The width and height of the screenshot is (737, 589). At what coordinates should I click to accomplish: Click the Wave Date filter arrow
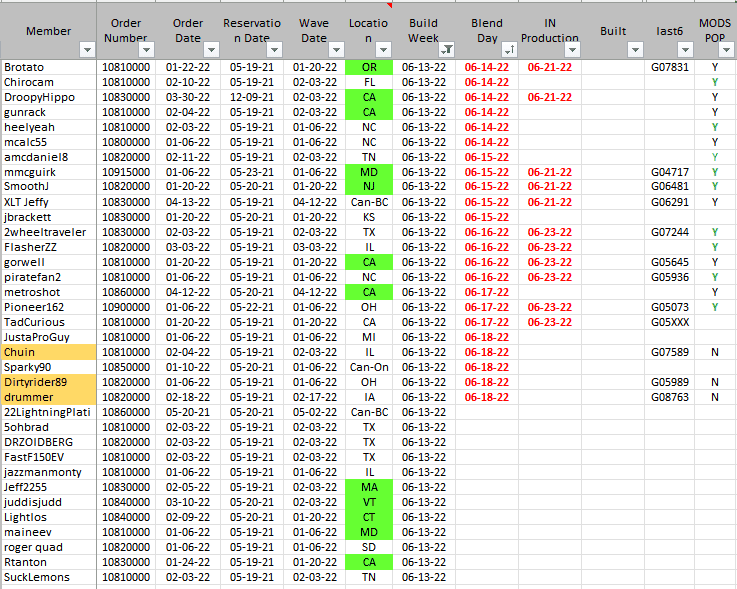[334, 49]
